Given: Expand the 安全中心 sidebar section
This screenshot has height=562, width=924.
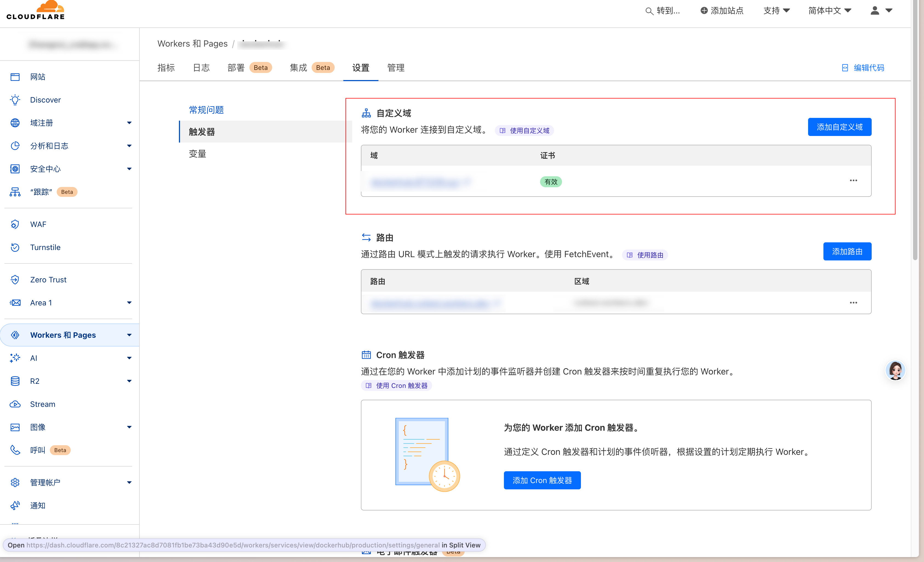Looking at the screenshot, I should [129, 169].
